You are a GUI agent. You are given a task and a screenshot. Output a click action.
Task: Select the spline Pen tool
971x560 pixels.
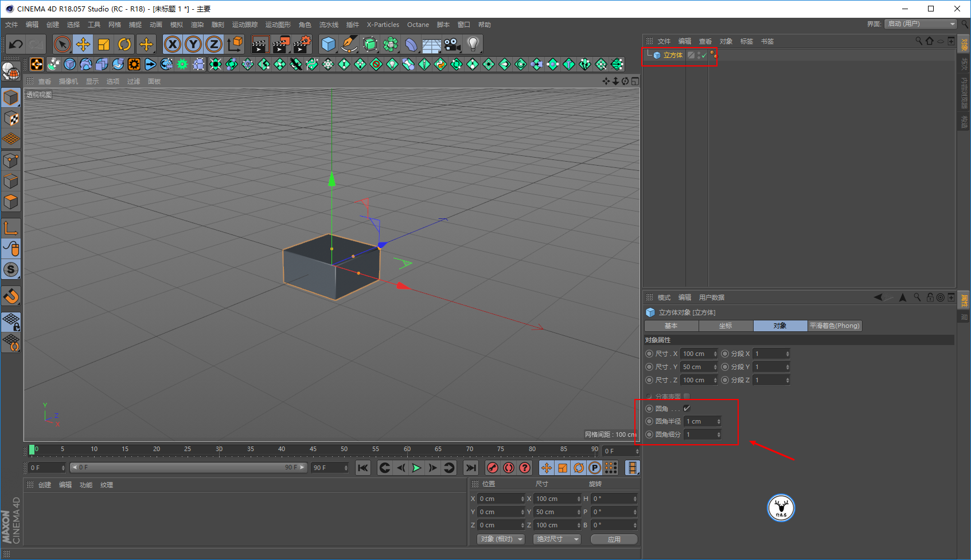coord(349,44)
